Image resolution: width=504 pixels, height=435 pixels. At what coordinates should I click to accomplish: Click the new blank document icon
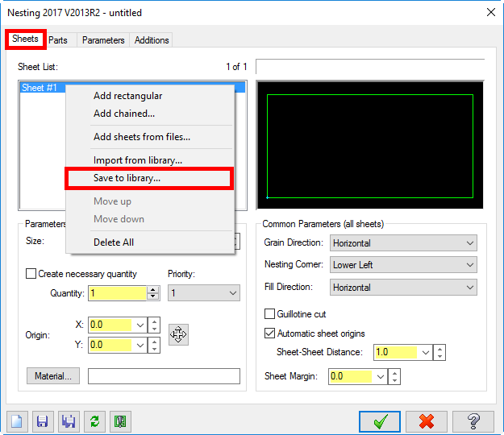[17, 421]
